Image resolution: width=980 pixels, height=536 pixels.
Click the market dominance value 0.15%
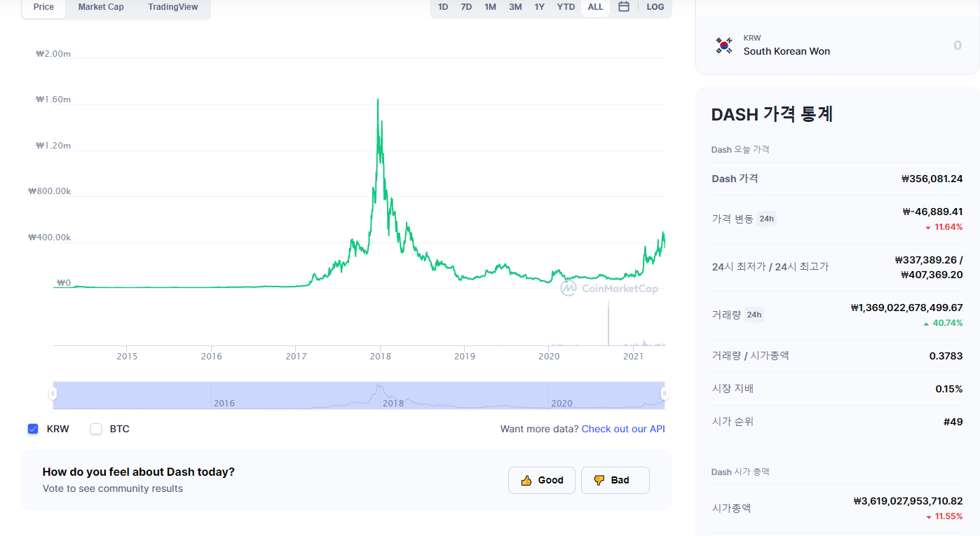[949, 389]
